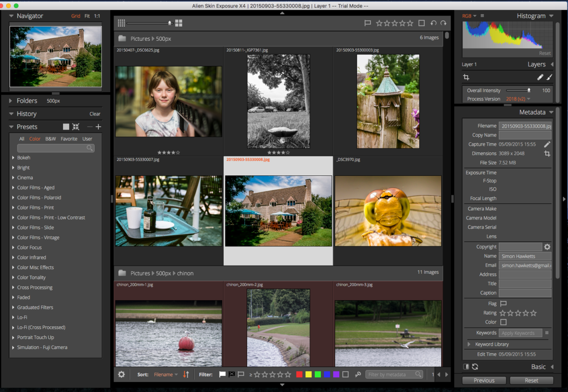568x392 pixels.
Task: Click the Reset button at bottom right
Action: [x=532, y=380]
